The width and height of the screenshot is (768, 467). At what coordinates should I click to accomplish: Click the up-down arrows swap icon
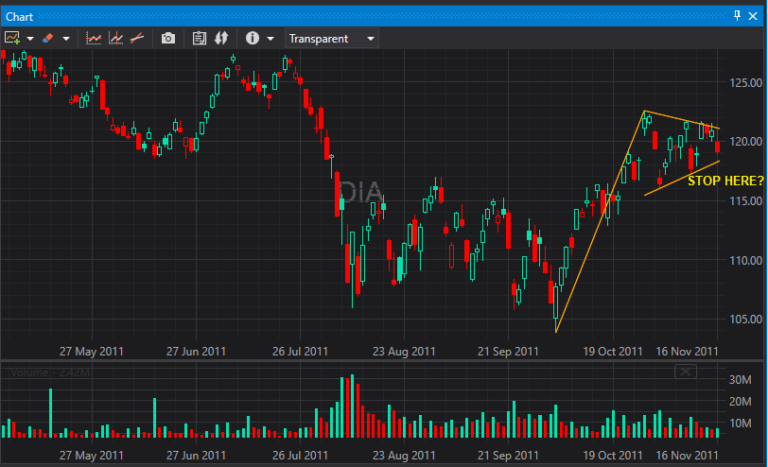tap(218, 38)
